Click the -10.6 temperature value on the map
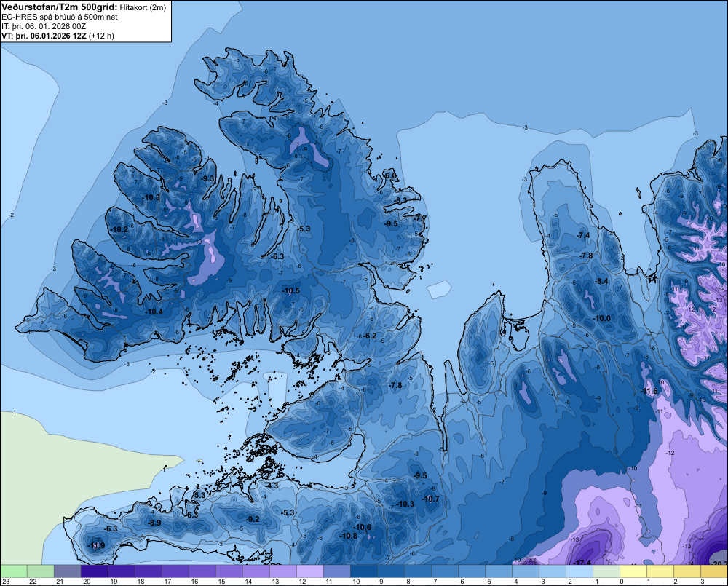Image resolution: width=728 pixels, height=586 pixels. [x=362, y=527]
